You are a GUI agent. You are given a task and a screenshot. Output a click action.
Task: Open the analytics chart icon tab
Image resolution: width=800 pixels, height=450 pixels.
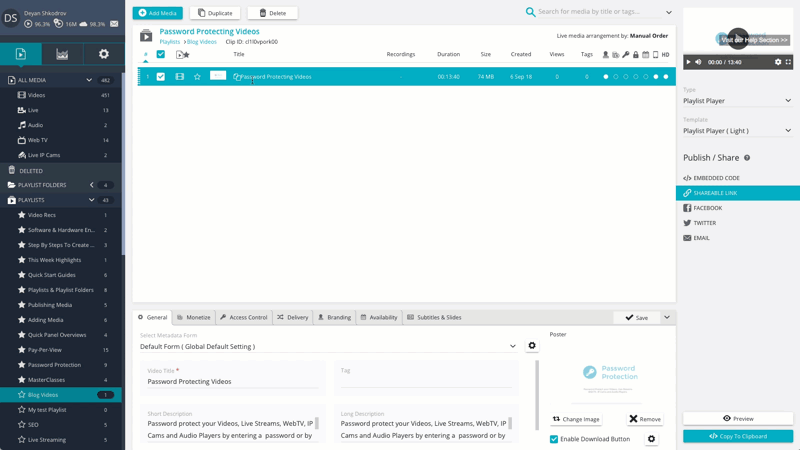(62, 54)
